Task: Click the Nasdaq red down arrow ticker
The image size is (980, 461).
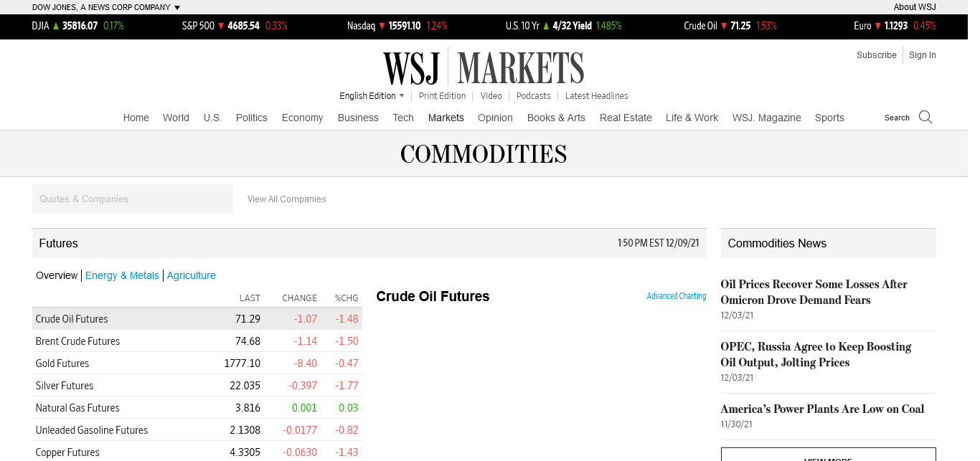Action: 382,26
